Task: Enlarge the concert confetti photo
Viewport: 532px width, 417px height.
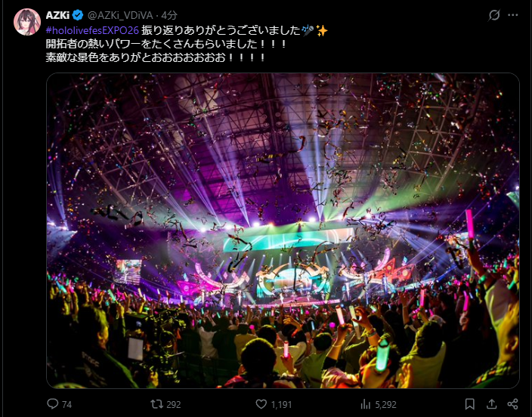Action: click(x=283, y=230)
